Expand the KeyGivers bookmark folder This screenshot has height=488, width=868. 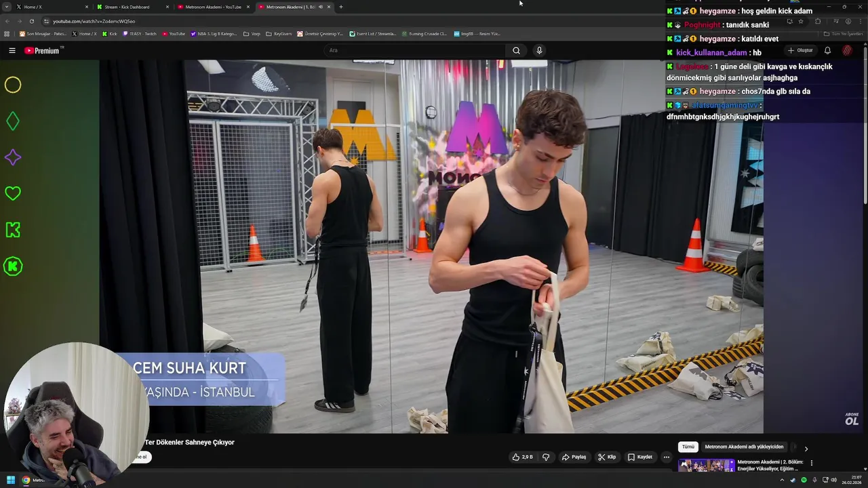pyautogui.click(x=279, y=33)
